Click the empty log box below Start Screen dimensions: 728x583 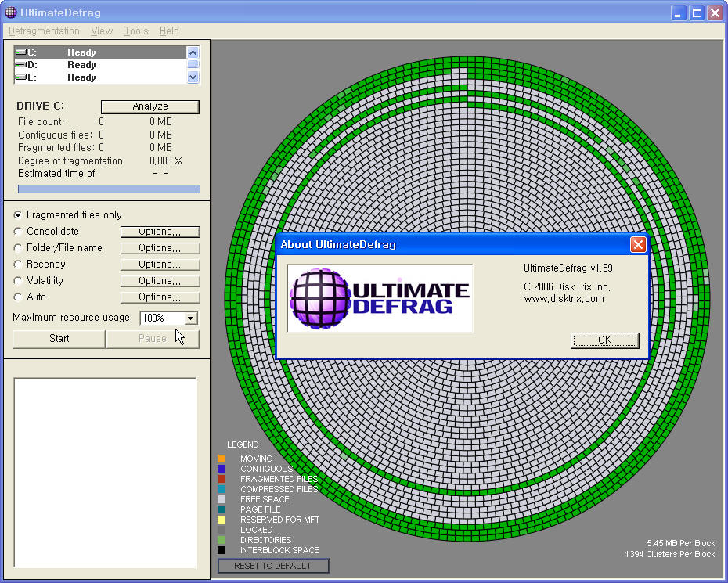click(106, 473)
